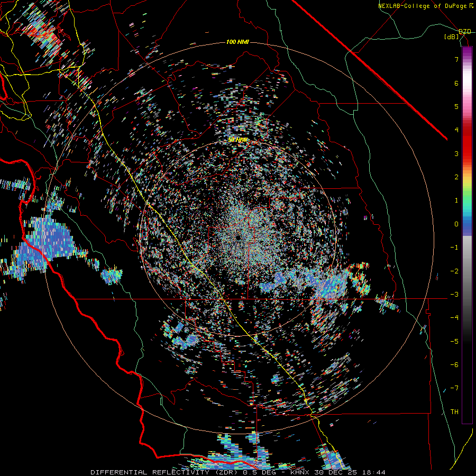Image resolution: width=476 pixels, height=476 pixels.
Task: Click the 4 value on the scale
Action: pyautogui.click(x=456, y=130)
